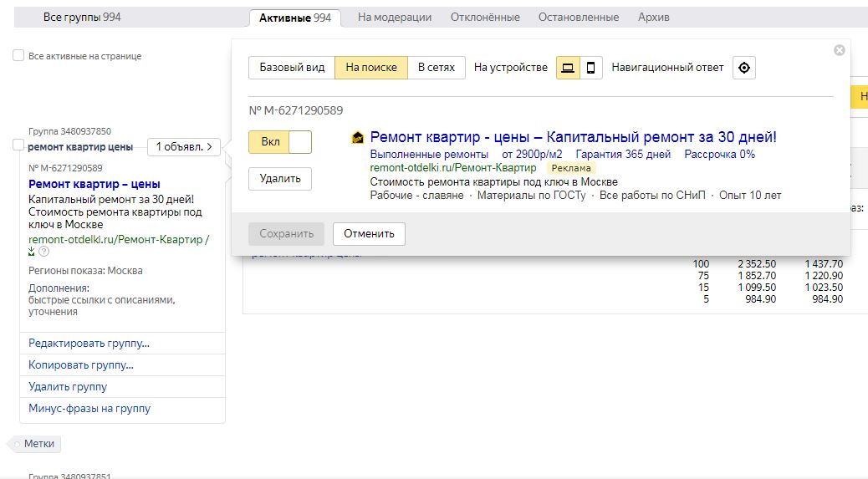Expand the '1 объявл.' ads list
This screenshot has width=868, height=479.
click(x=184, y=146)
